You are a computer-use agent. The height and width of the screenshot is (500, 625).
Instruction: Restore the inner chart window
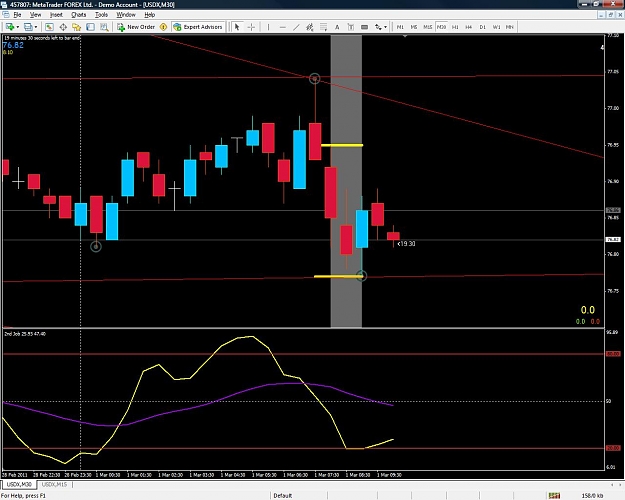pyautogui.click(x=610, y=15)
